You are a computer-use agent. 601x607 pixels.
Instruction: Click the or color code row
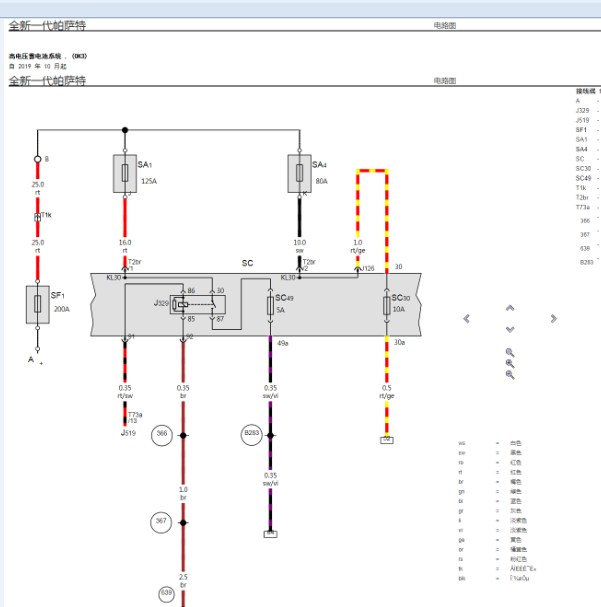coord(492,549)
